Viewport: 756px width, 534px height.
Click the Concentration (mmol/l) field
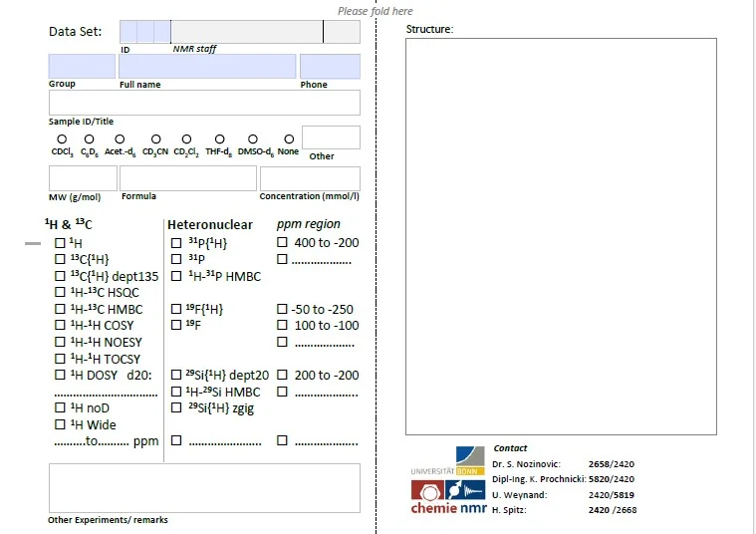[310, 178]
